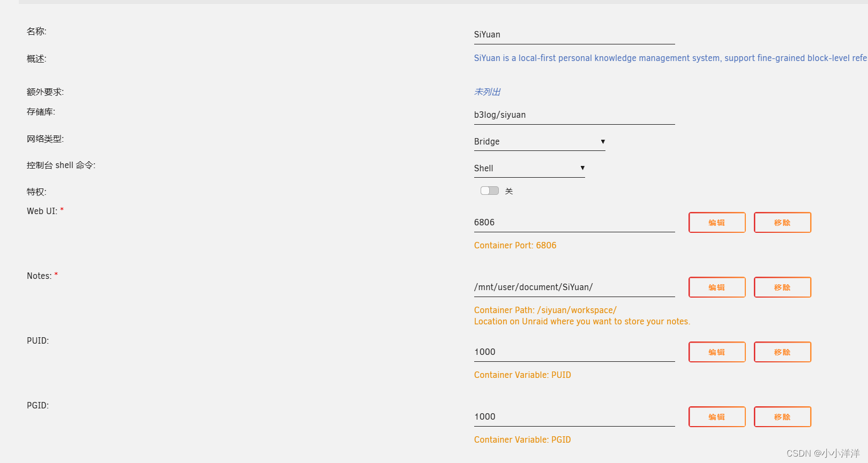
Task: Focus the SiYuan name input field
Action: 574,34
